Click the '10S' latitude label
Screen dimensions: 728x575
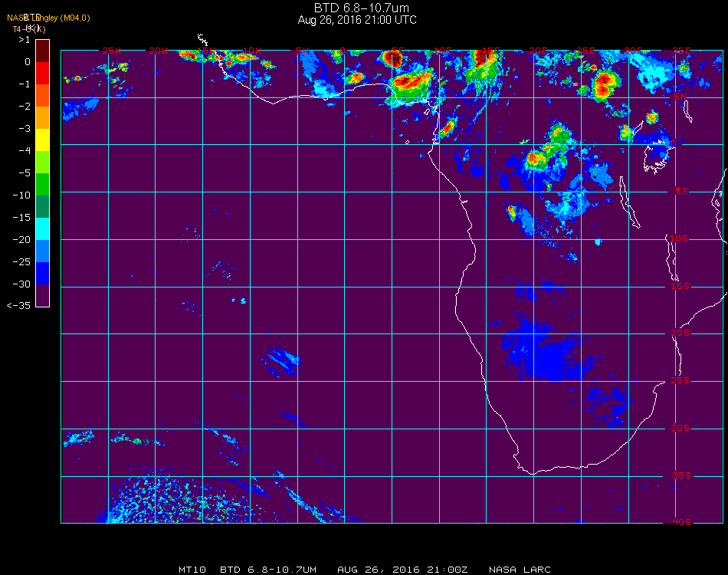tap(679, 238)
